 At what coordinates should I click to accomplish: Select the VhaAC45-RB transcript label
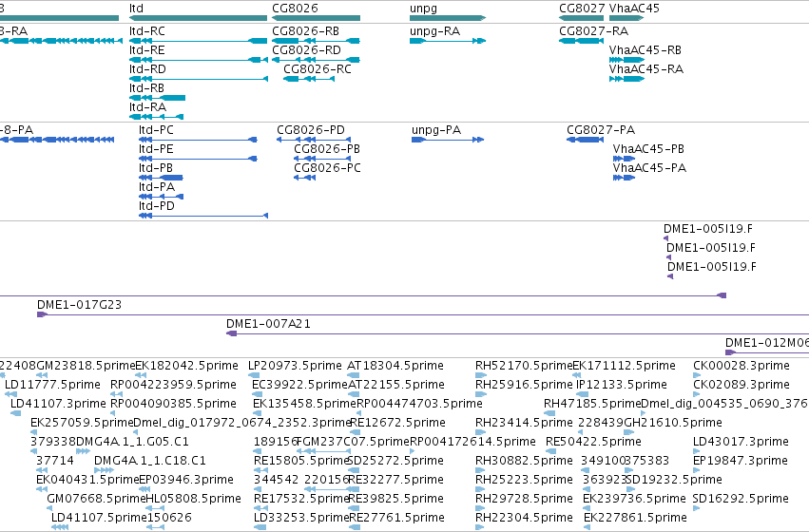pos(645,50)
